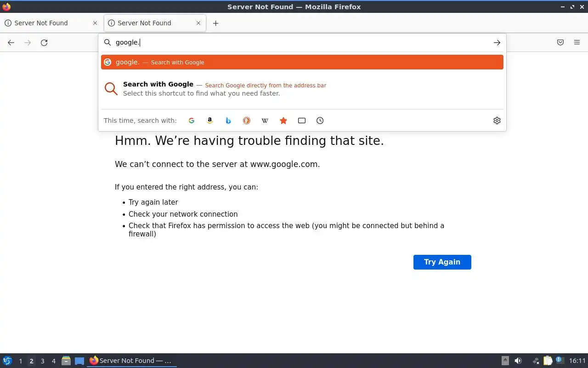Switch to the first Server Not Found tab

(x=46, y=23)
